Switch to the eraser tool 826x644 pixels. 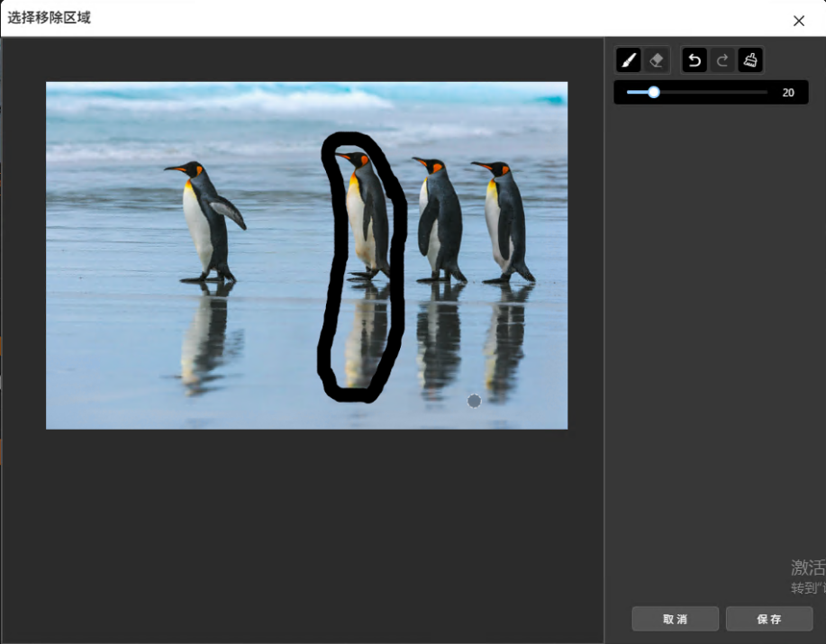(x=657, y=60)
